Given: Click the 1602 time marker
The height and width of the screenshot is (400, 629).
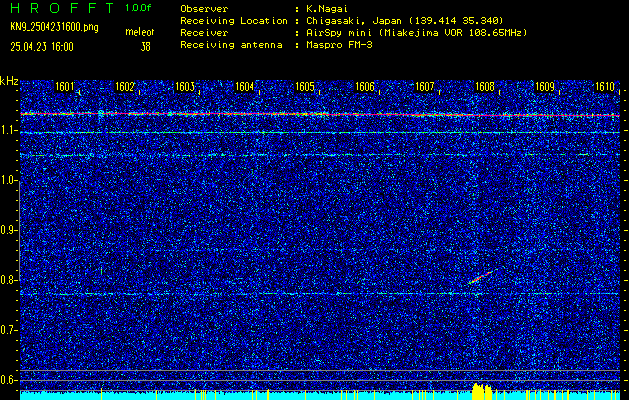Looking at the screenshot, I should pyautogui.click(x=125, y=87).
